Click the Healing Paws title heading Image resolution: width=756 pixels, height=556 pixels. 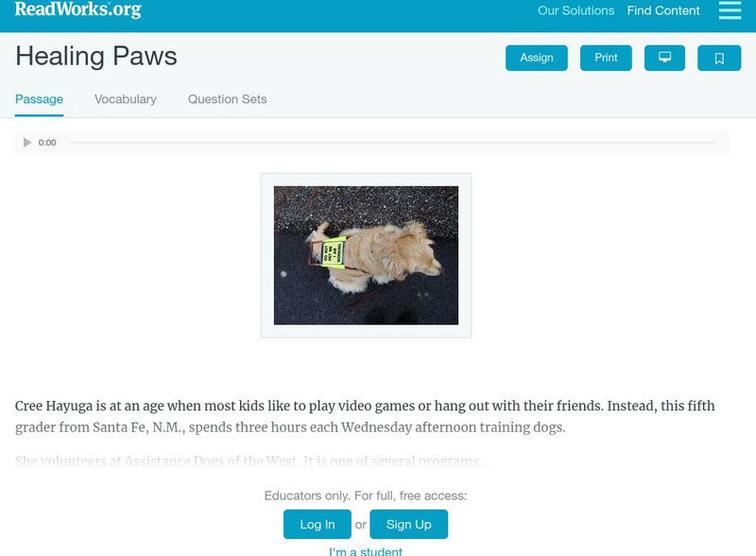(96, 57)
